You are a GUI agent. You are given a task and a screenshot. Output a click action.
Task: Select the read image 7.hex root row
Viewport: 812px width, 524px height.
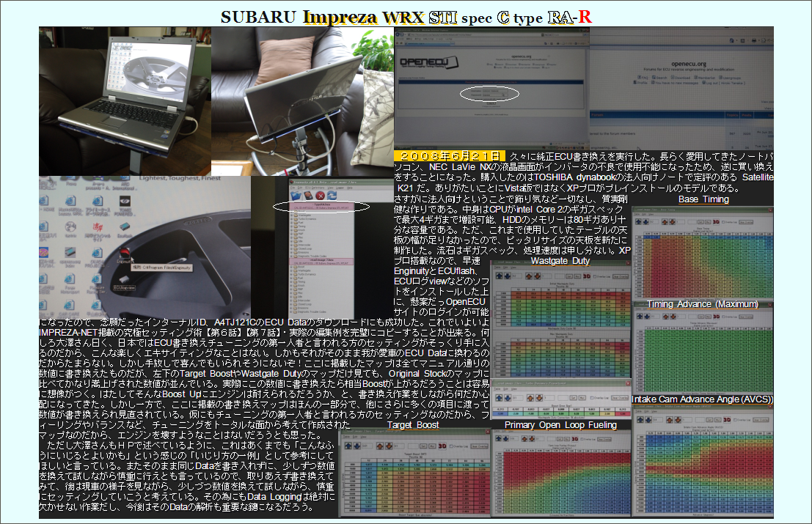point(321,261)
